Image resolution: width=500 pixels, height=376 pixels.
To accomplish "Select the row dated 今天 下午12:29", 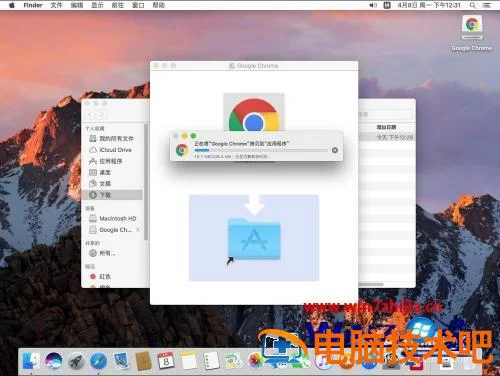I will click(x=387, y=137).
